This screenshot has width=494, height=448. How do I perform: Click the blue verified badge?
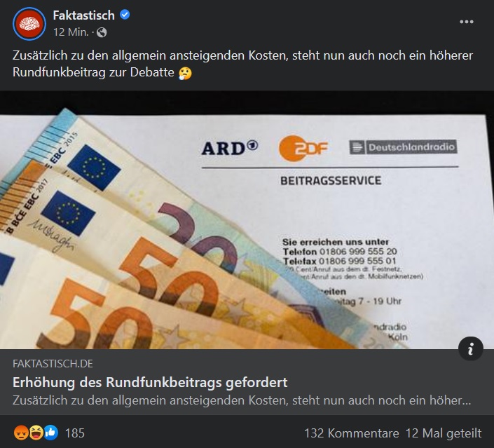125,15
